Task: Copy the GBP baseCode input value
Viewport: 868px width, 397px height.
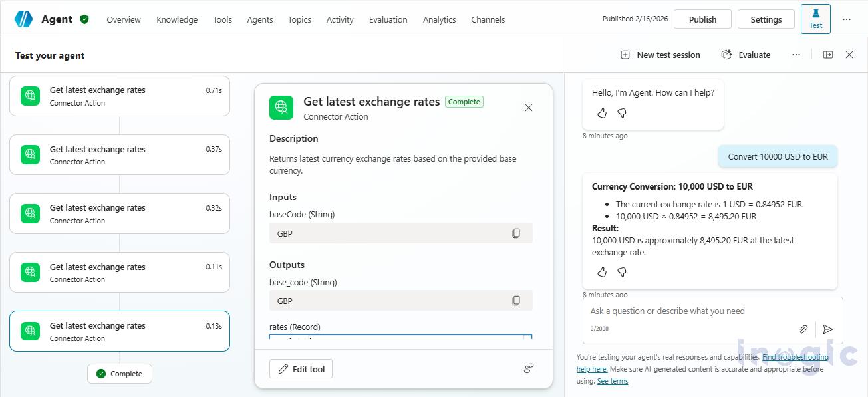Action: 516,233
